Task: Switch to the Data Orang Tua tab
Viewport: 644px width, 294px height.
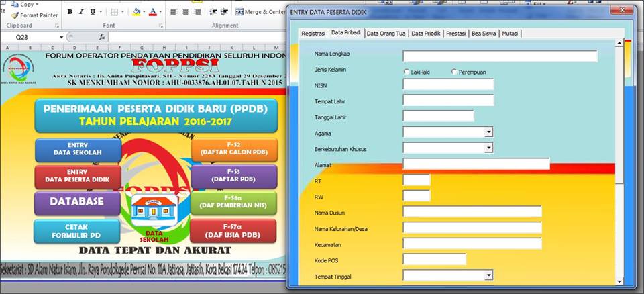Action: click(x=386, y=34)
